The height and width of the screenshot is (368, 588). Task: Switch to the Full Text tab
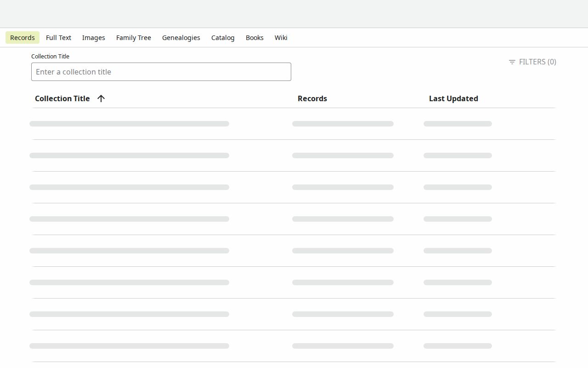tap(58, 38)
